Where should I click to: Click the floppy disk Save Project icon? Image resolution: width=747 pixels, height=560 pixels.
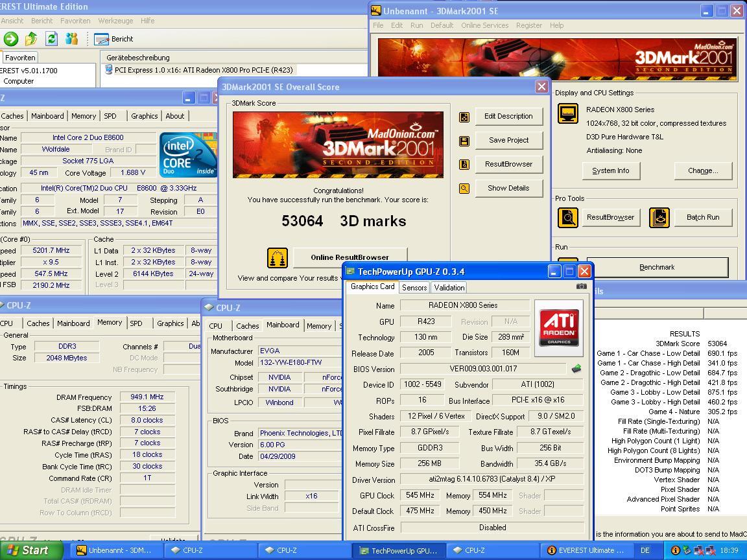[x=464, y=141]
